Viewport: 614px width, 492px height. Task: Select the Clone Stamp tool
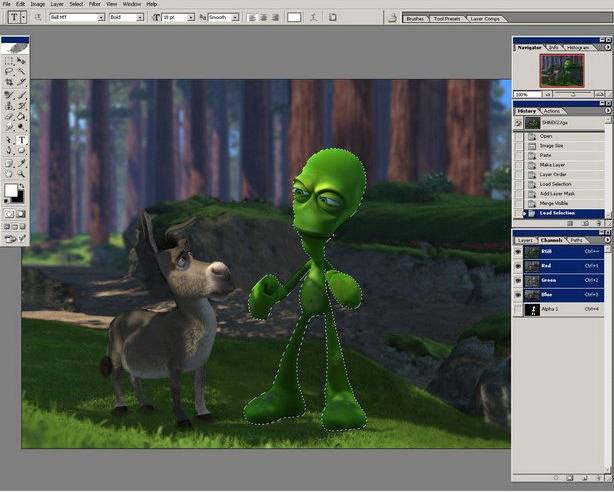[x=9, y=105]
